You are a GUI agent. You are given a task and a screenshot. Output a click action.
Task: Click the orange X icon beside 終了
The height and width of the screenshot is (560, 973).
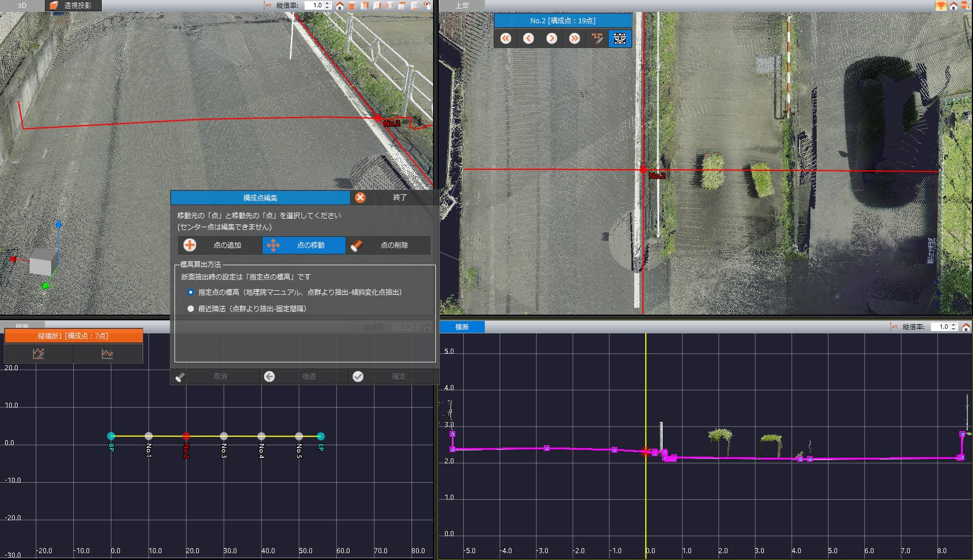pyautogui.click(x=360, y=198)
